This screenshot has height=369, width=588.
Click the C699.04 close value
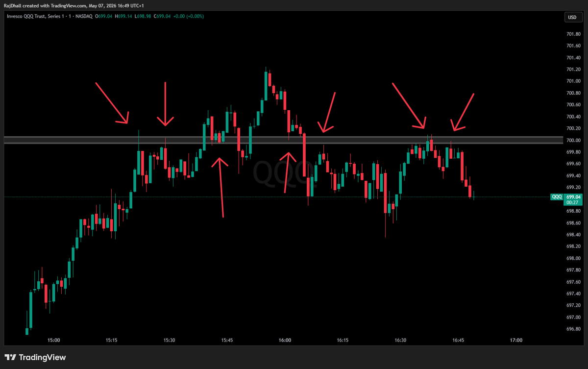162,17
